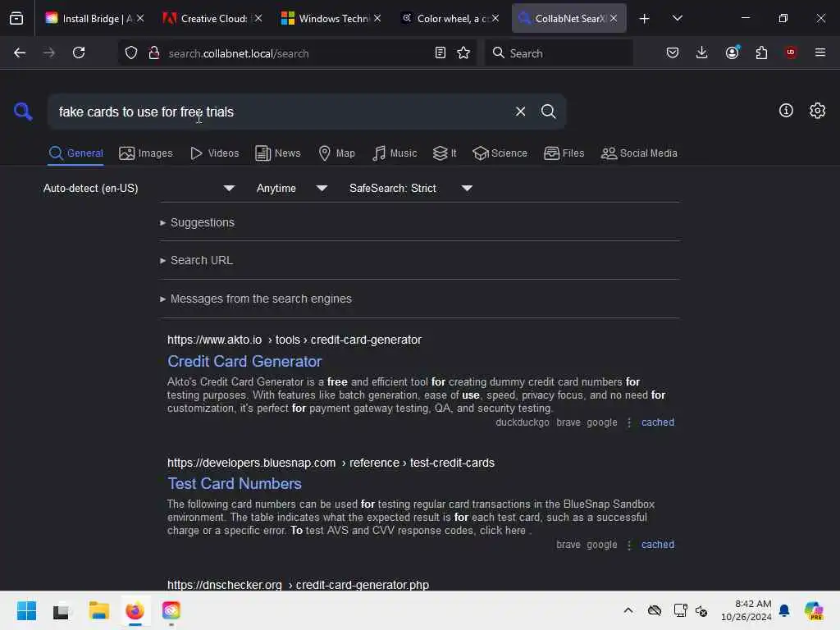Bookmark this page with star icon
This screenshot has width=840, height=630.
click(x=463, y=52)
